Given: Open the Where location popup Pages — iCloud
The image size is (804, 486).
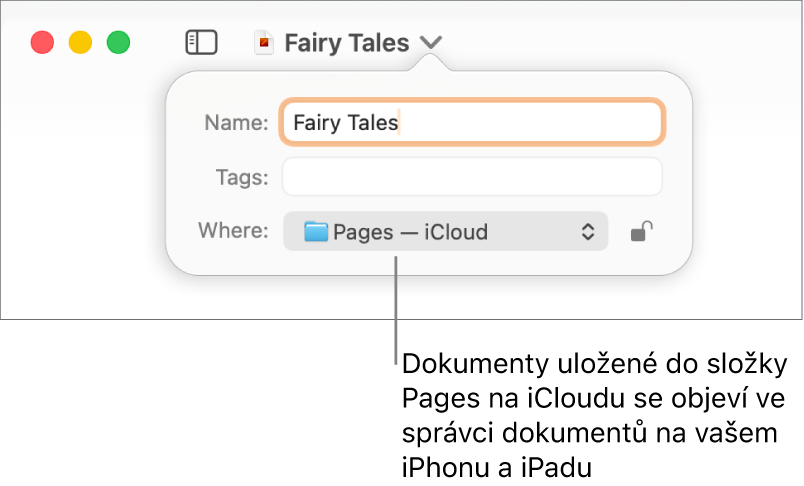Looking at the screenshot, I should point(445,232).
